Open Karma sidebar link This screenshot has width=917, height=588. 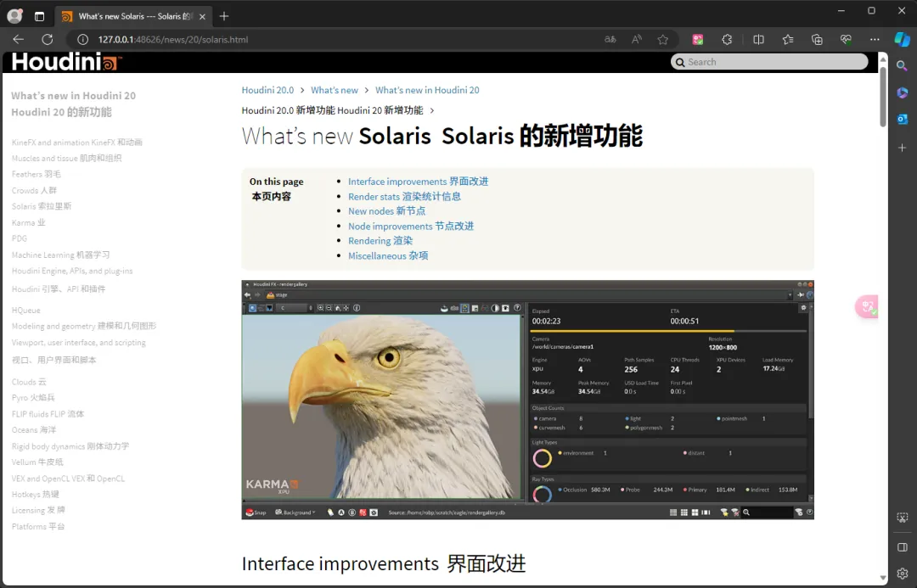28,222
